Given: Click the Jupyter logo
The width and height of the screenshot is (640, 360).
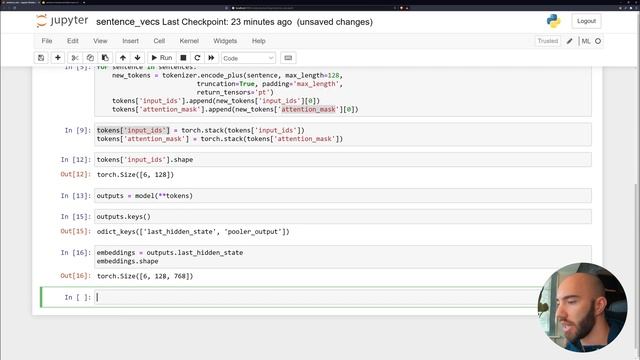Looking at the screenshot, I should click(62, 21).
